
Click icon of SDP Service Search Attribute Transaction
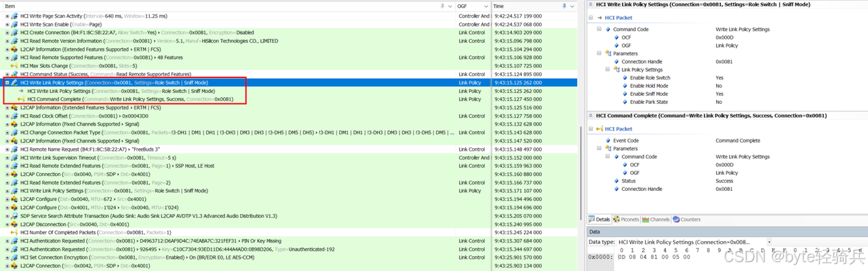(14, 216)
